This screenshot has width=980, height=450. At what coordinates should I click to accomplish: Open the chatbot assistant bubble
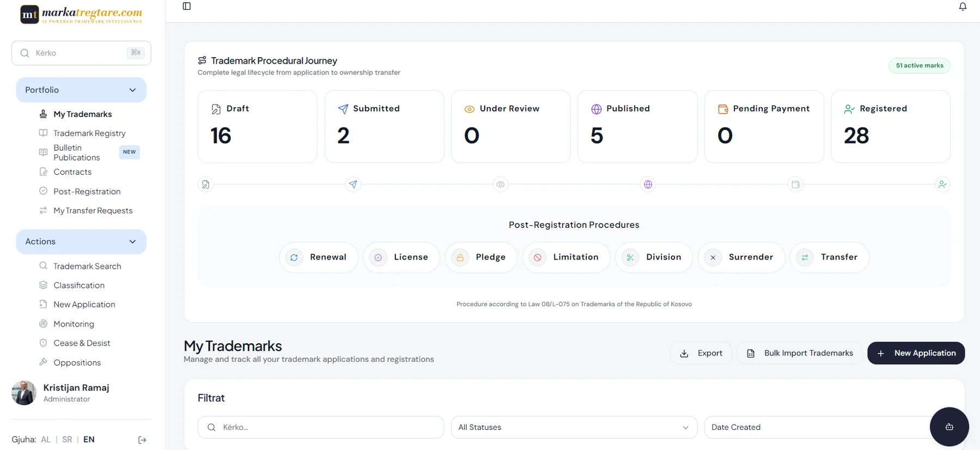[949, 427]
